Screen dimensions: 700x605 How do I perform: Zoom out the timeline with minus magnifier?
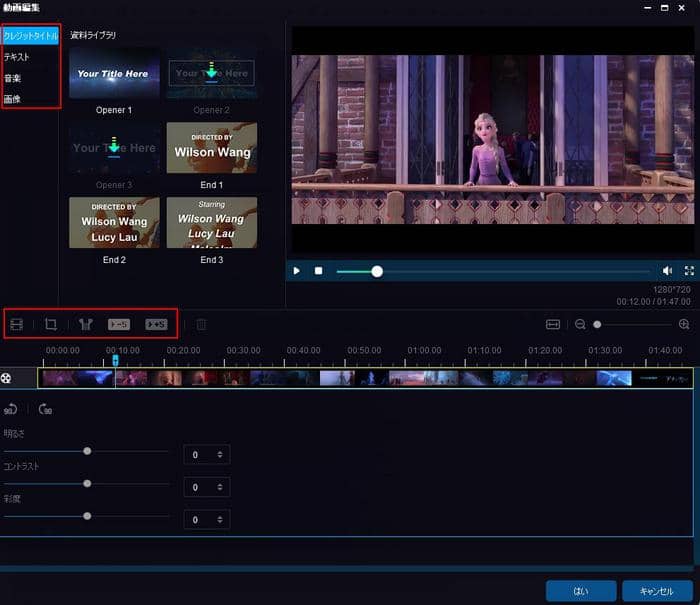click(580, 324)
